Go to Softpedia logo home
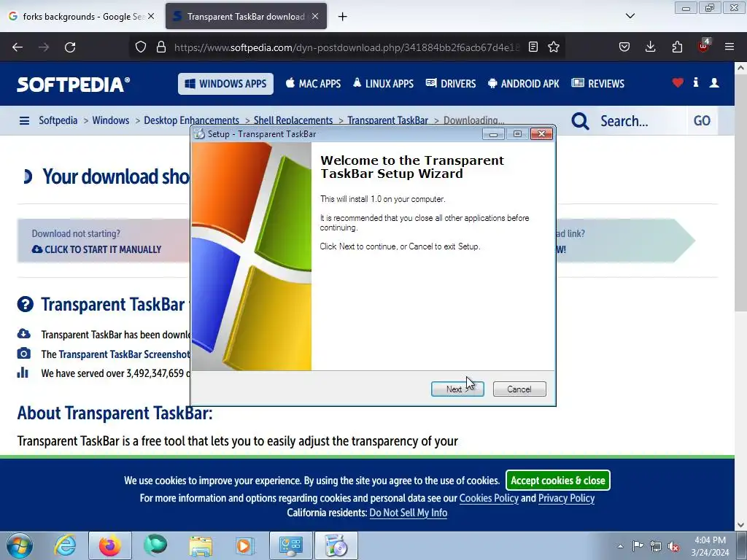747x560 pixels. click(74, 85)
